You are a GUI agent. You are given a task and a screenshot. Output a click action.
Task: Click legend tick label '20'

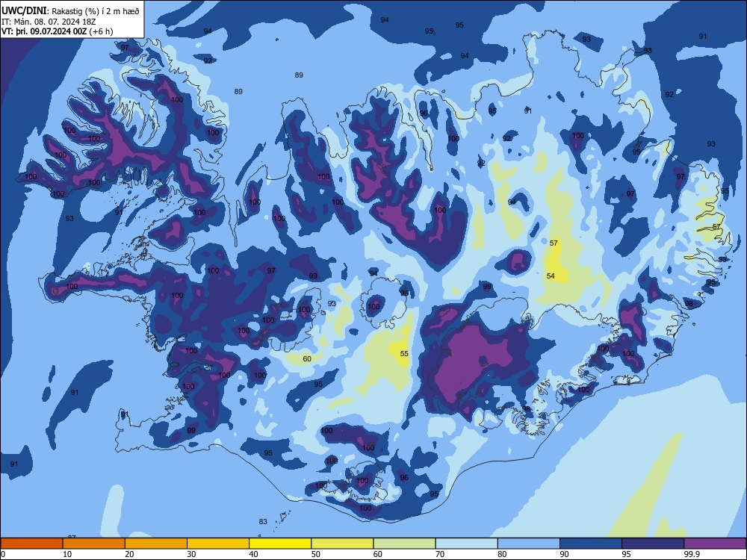pos(129,554)
